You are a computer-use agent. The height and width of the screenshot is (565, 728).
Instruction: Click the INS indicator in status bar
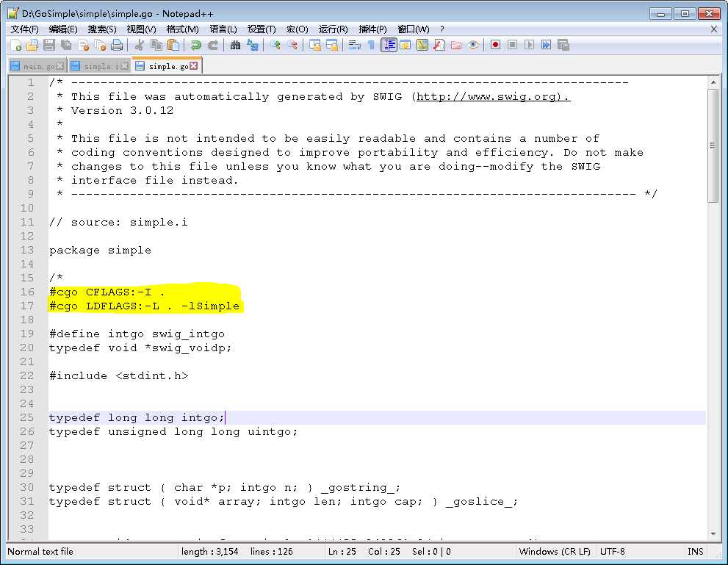click(695, 552)
